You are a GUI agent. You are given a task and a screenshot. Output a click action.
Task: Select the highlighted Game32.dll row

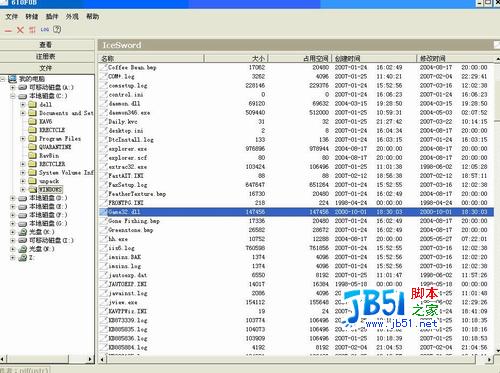tap(296, 212)
